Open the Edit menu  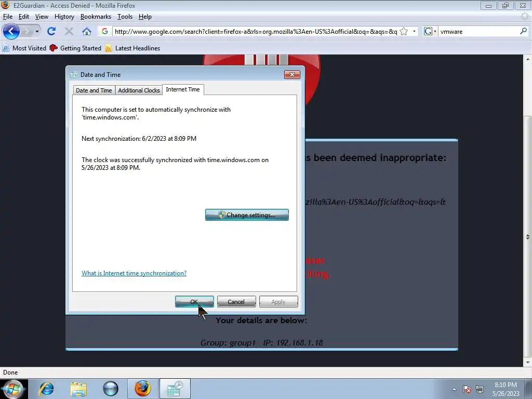tap(23, 17)
